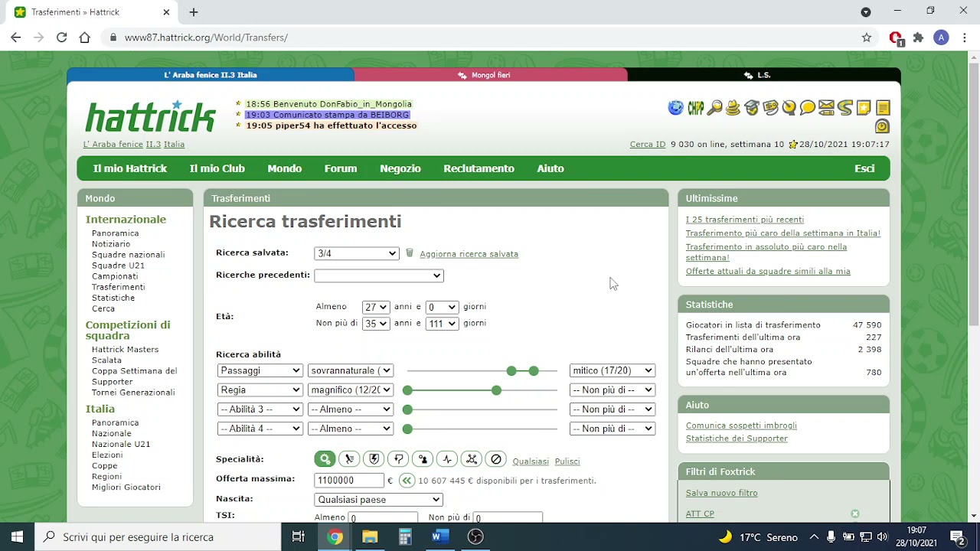
Task: Expand the Ricerche precedenti dropdown
Action: click(379, 275)
